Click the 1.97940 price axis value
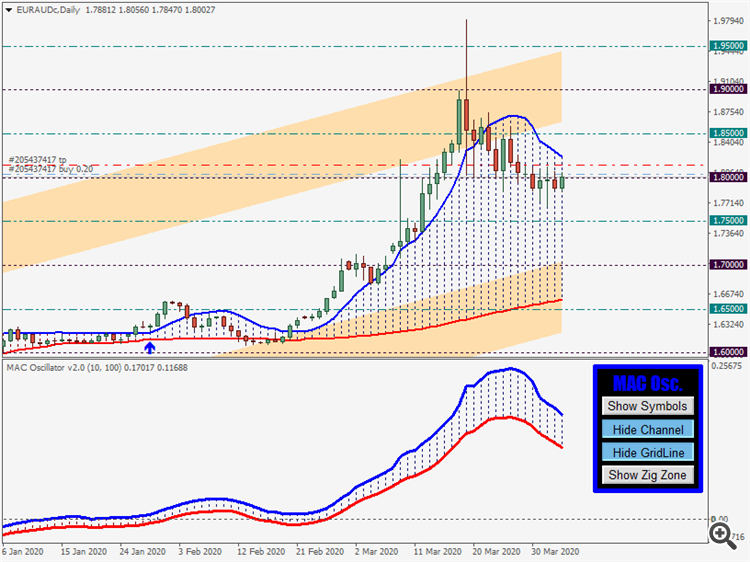The height and width of the screenshot is (562, 750). coord(728,21)
